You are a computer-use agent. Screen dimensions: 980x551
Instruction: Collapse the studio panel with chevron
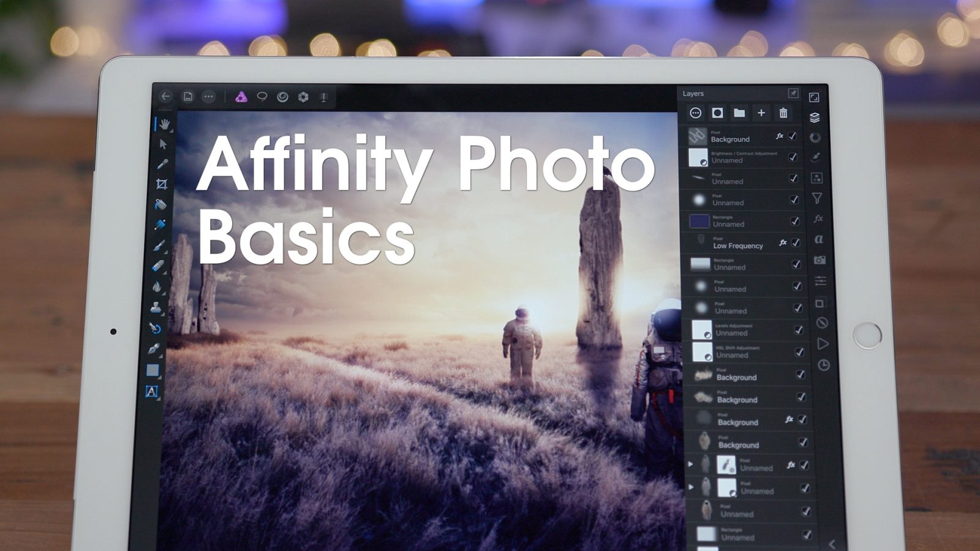(x=832, y=543)
